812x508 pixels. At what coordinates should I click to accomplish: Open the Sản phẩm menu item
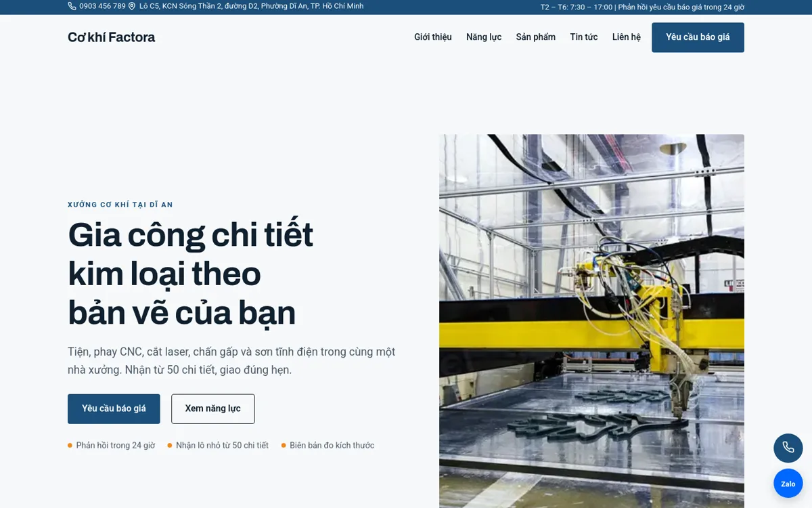[x=536, y=37]
